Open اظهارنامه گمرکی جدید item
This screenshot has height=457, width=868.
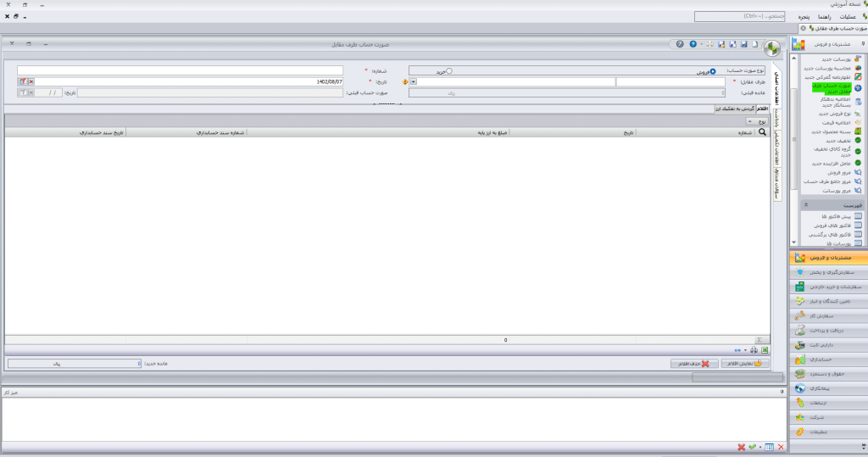click(828, 77)
